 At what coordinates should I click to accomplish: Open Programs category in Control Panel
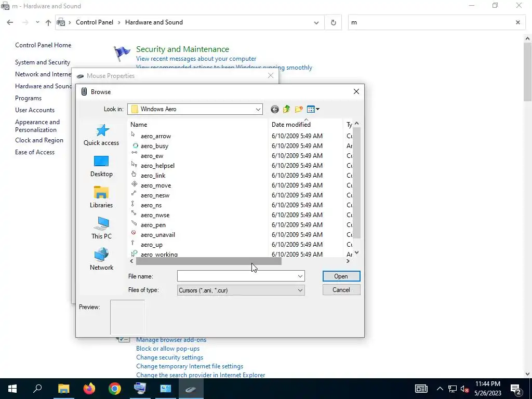[28, 98]
